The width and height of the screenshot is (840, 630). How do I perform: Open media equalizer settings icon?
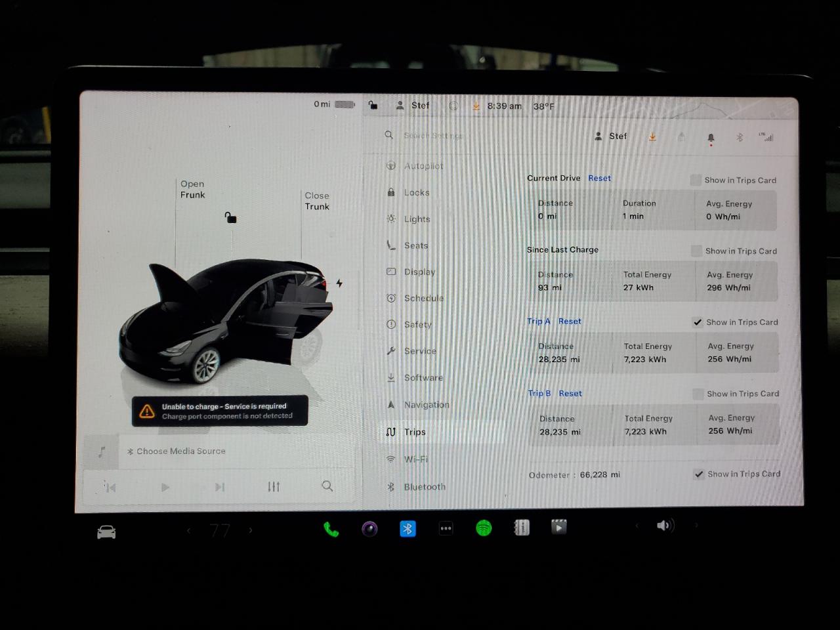[274, 486]
